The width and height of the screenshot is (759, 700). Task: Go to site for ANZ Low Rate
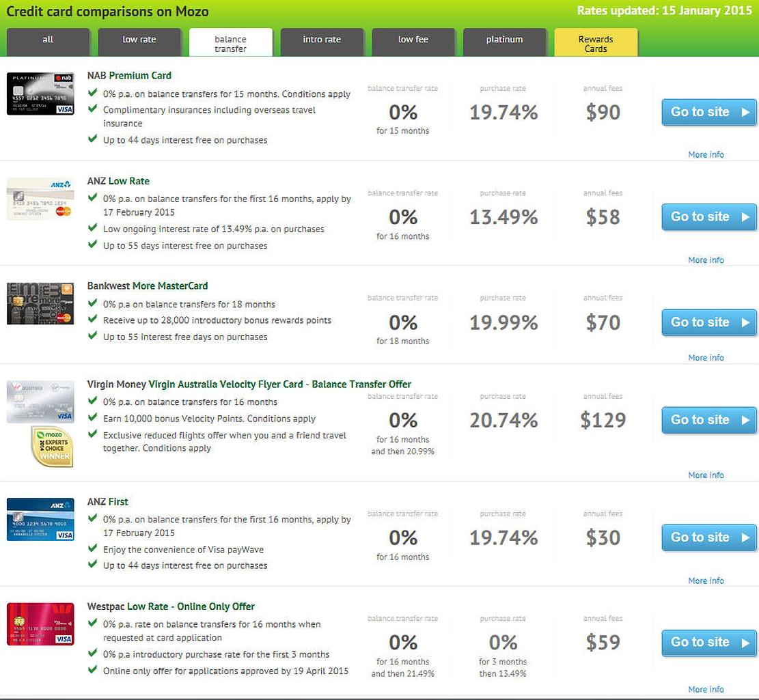[x=708, y=216]
